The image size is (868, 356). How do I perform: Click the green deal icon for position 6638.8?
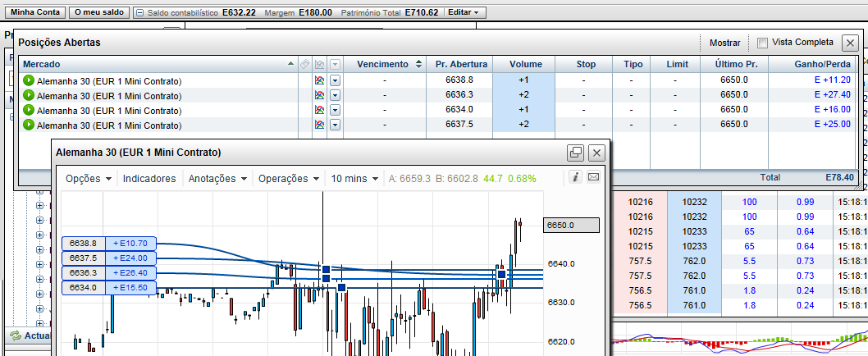pos(28,80)
